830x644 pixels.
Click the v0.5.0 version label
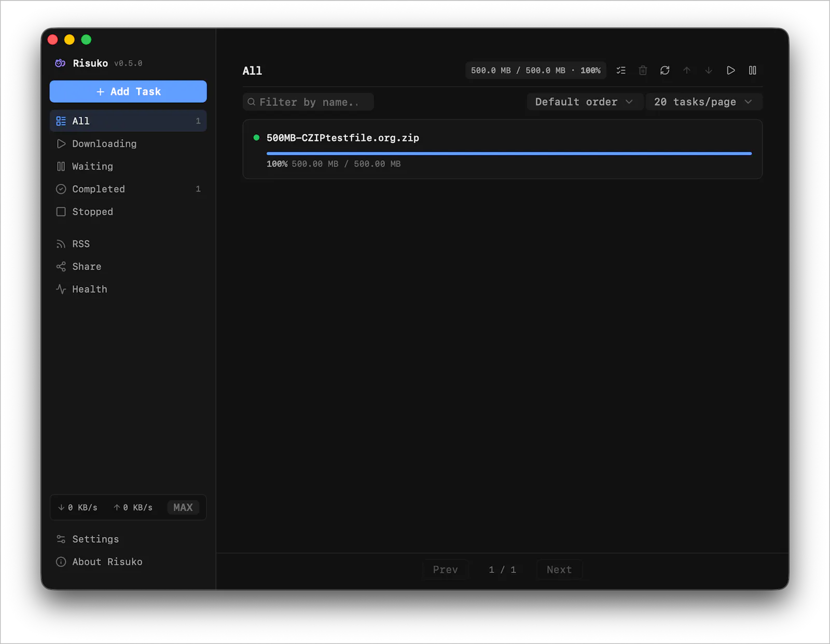[x=128, y=63]
